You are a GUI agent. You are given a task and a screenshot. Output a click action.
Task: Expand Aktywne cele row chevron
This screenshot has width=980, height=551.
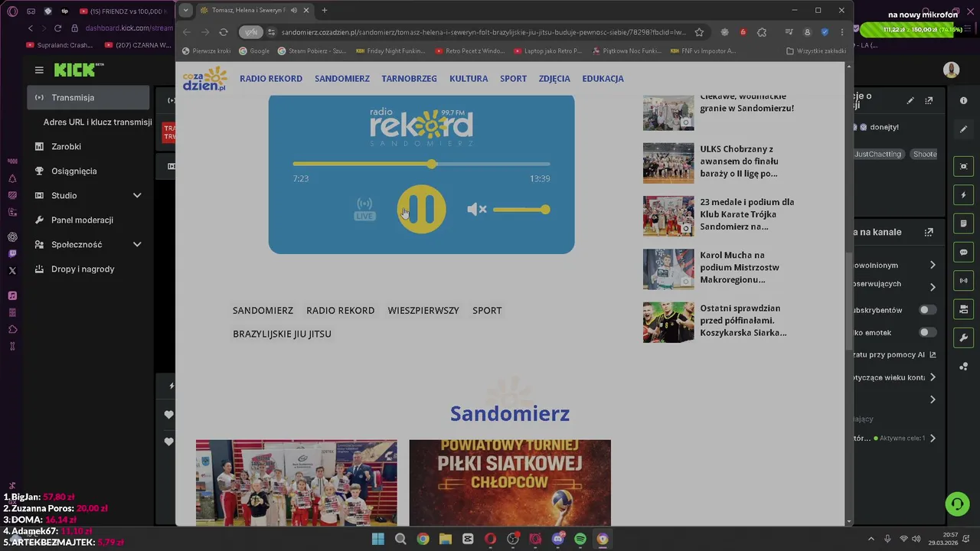[x=933, y=439]
